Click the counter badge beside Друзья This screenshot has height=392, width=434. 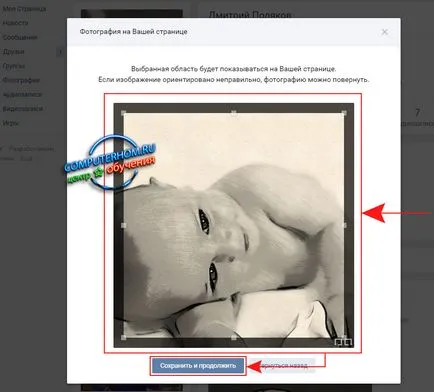[60, 52]
